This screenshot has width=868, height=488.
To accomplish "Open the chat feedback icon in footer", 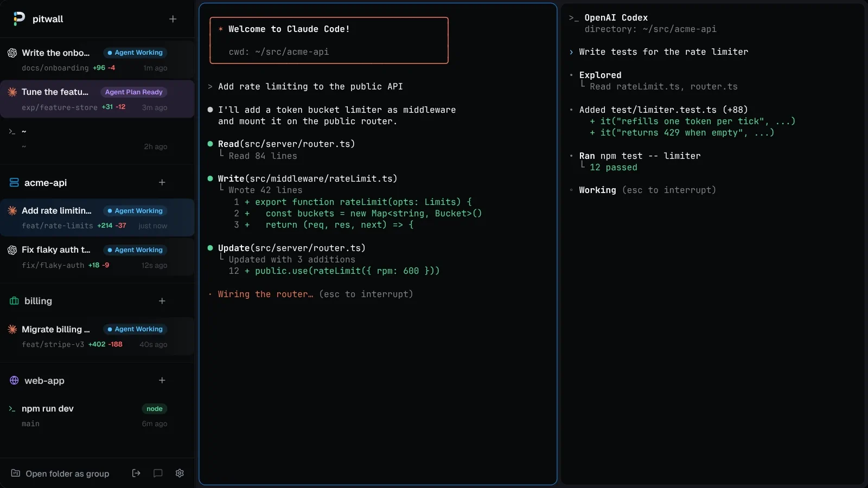I will pos(158,473).
